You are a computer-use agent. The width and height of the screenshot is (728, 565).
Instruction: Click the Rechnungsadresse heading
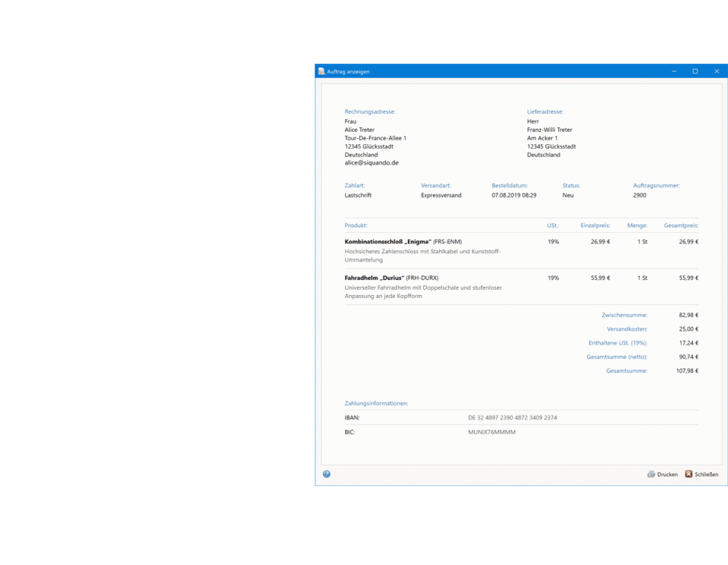(369, 111)
